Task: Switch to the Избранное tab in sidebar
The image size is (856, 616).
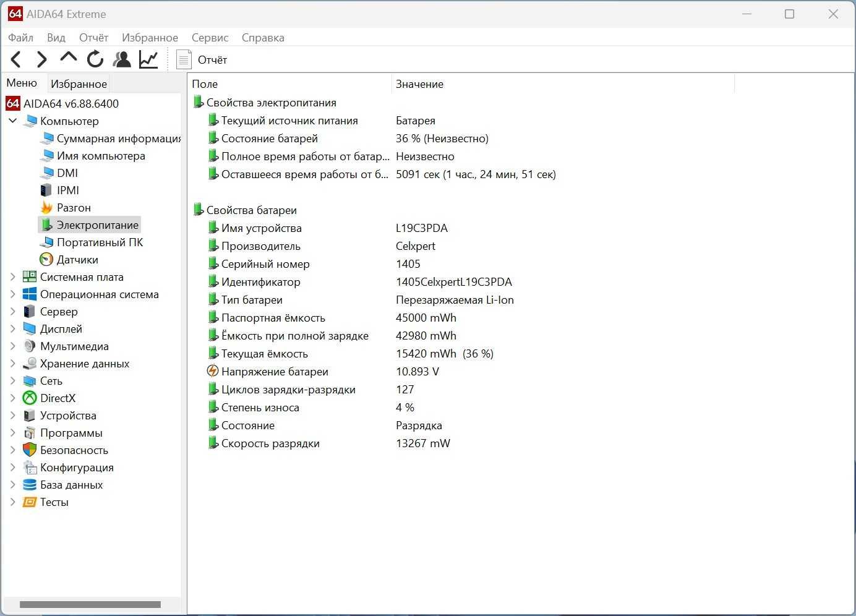Action: click(79, 83)
